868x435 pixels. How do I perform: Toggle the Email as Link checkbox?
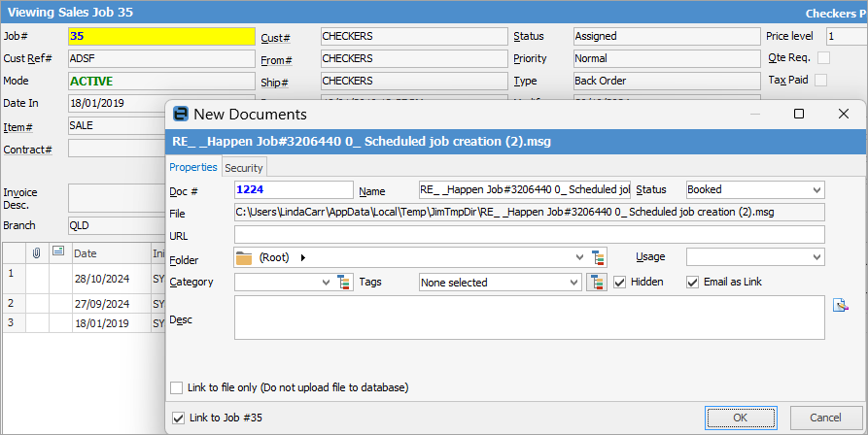click(x=692, y=283)
